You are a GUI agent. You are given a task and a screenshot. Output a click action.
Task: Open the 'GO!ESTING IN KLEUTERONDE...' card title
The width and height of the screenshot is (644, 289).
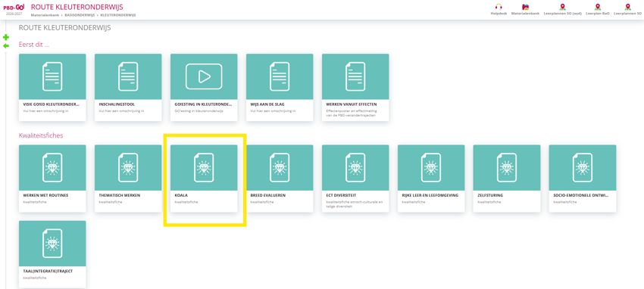click(x=203, y=104)
